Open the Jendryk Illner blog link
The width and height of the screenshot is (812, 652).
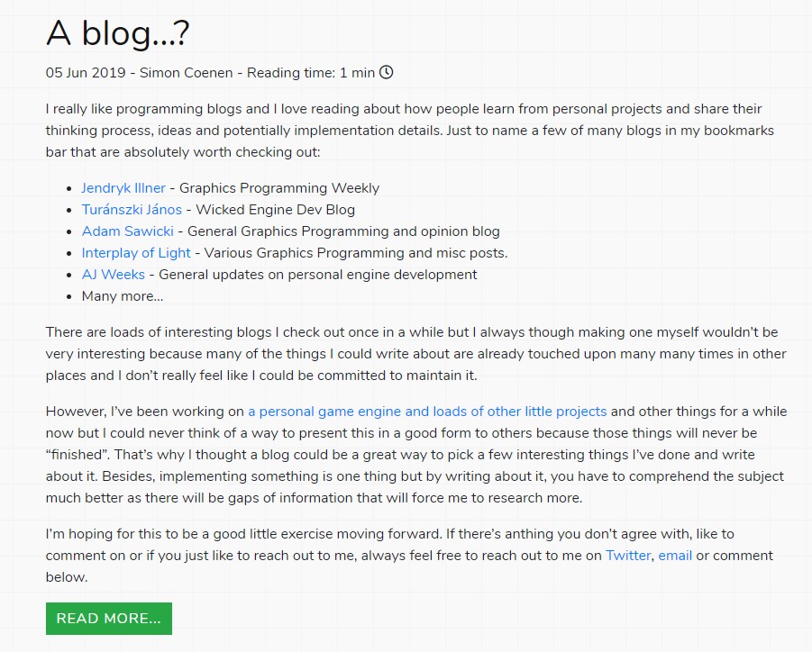[x=123, y=188]
